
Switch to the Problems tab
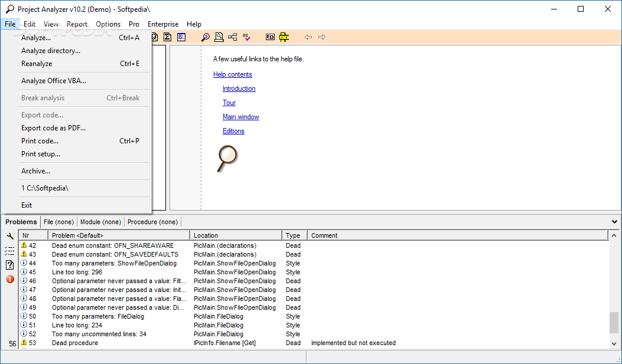[x=21, y=222]
